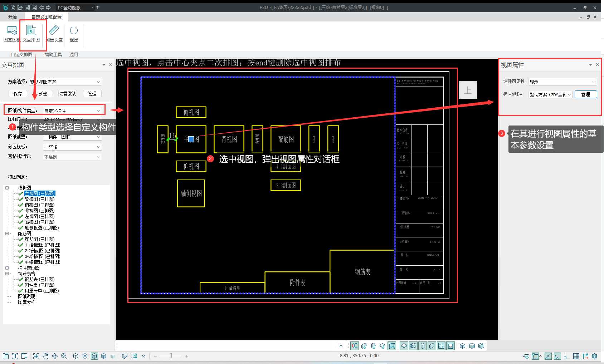This screenshot has height=364, width=604.
Task: Expand the 构件定位图 tree node
Action: pos(7,268)
